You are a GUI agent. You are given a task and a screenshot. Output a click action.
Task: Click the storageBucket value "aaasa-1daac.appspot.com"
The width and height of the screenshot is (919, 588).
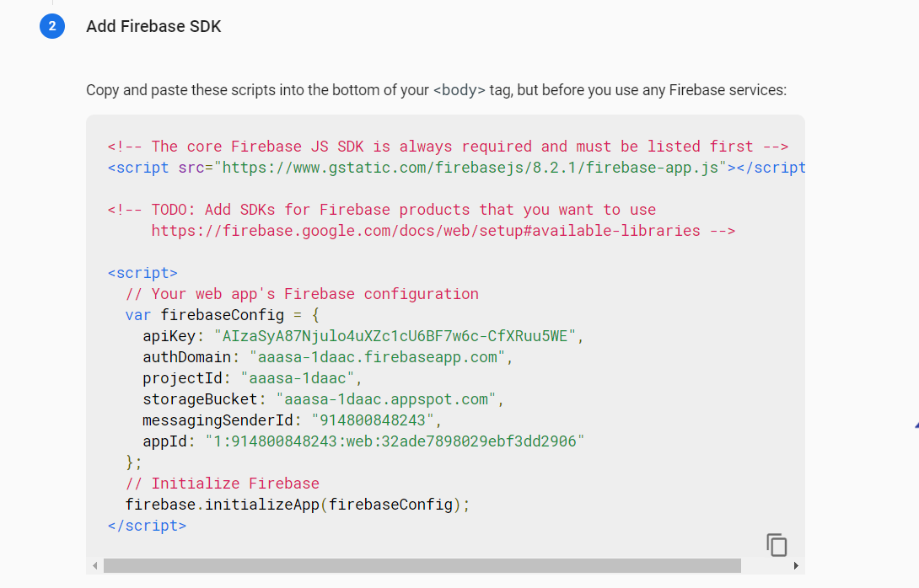386,399
